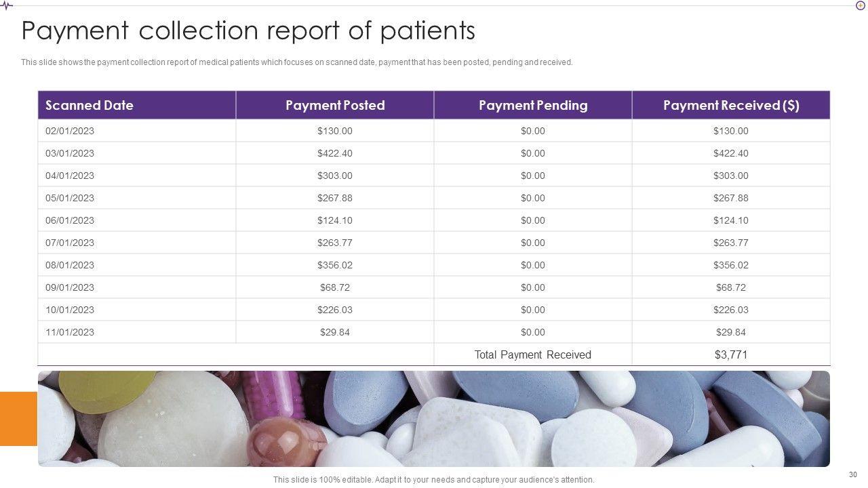This screenshot has width=868, height=488.
Task: Select the '100% editable' footer text
Action: coord(434,480)
